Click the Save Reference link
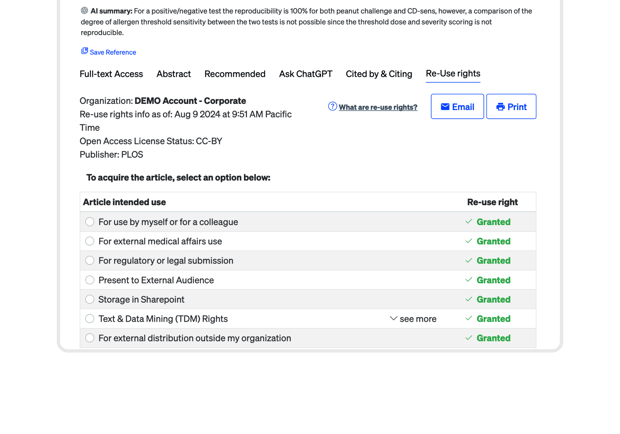 point(112,52)
